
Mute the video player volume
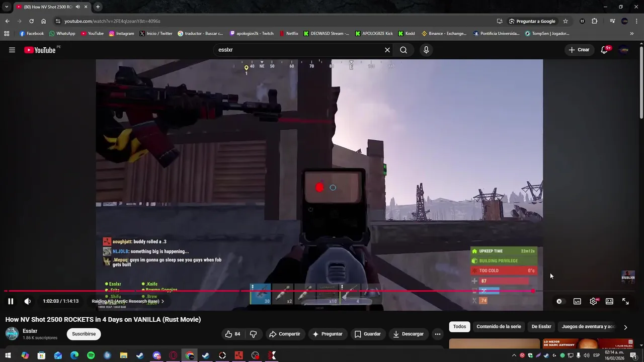pyautogui.click(x=28, y=301)
